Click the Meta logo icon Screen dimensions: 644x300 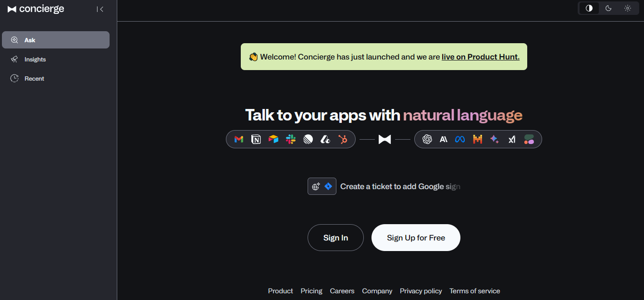460,139
